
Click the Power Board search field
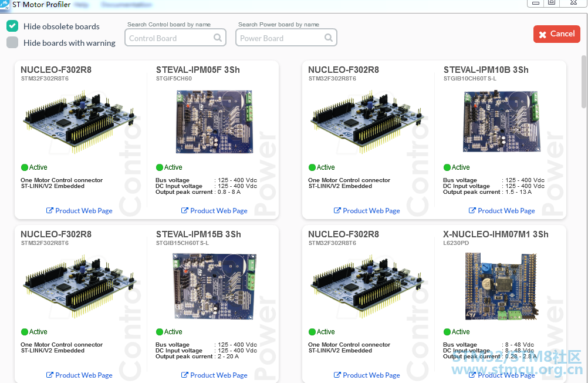[x=286, y=38]
